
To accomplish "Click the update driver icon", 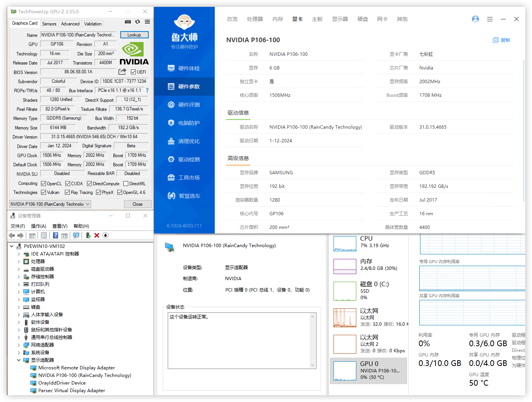I will pyautogui.click(x=88, y=235).
